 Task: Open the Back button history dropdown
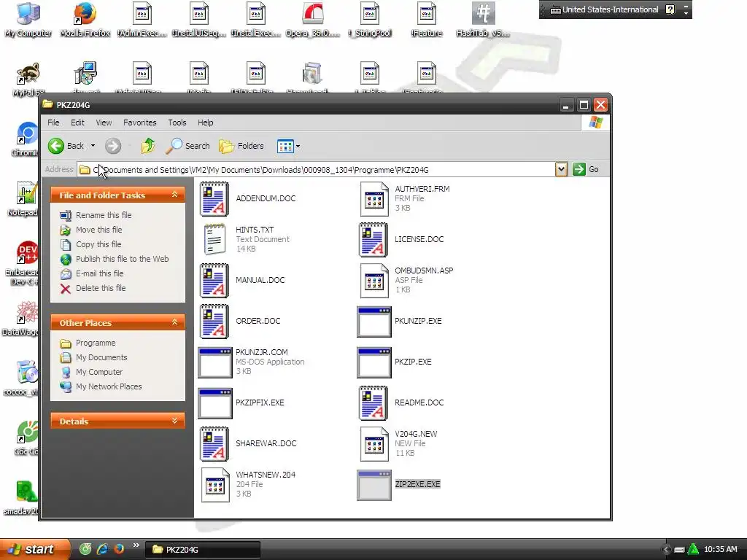93,146
